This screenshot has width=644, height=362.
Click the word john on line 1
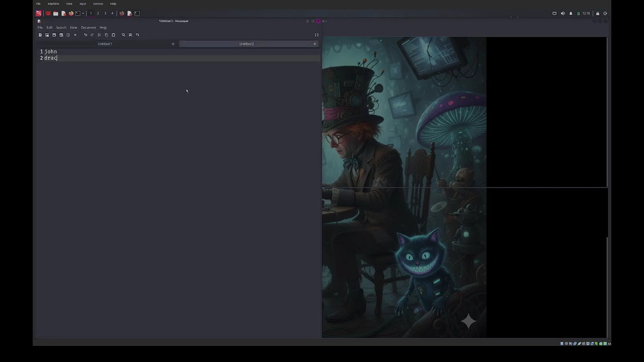click(50, 51)
